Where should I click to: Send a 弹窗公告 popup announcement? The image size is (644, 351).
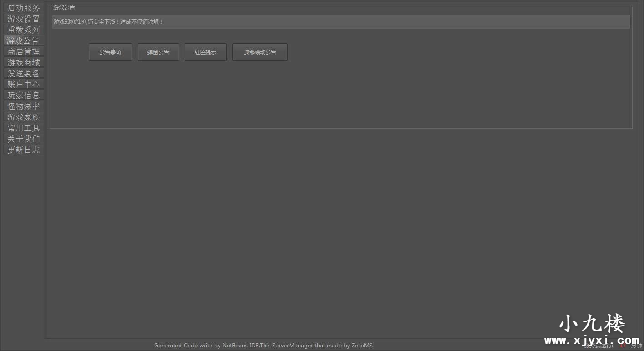pos(158,52)
